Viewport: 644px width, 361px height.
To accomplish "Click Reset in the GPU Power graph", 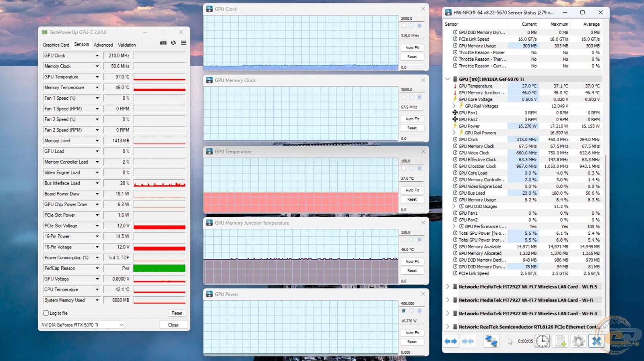I will (412, 342).
